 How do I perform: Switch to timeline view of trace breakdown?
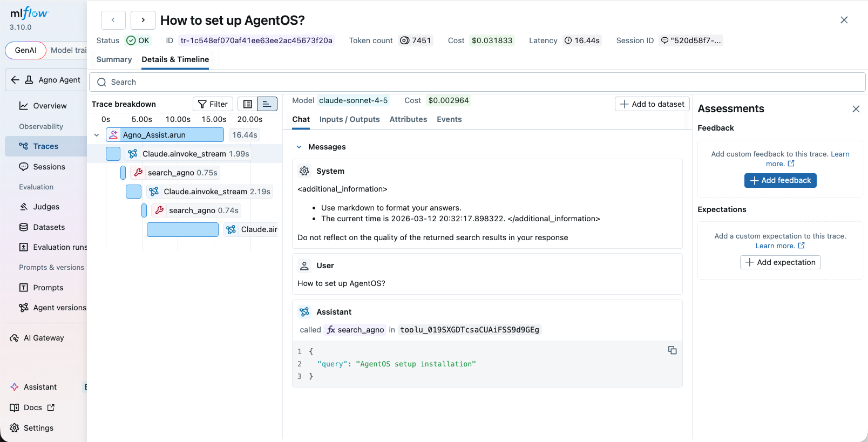coord(267,104)
